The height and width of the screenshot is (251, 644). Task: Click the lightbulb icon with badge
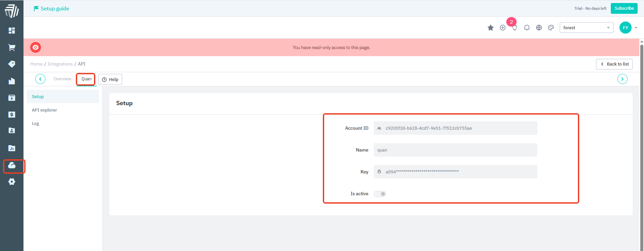(x=514, y=28)
